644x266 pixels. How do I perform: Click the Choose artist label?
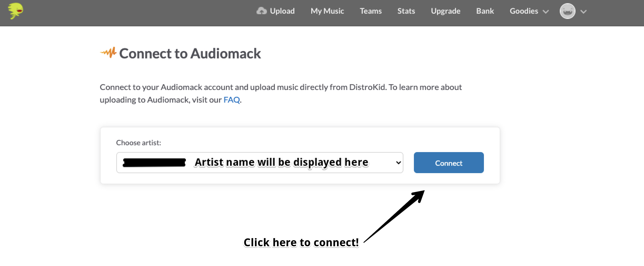(139, 143)
